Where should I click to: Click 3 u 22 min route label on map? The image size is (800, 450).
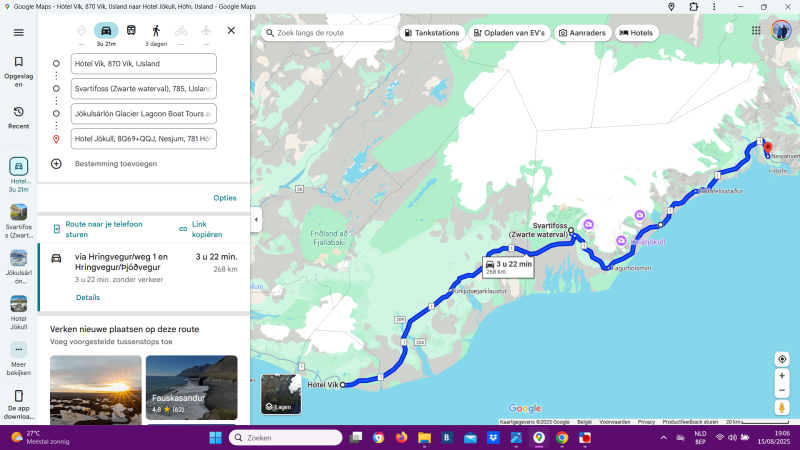[508, 267]
